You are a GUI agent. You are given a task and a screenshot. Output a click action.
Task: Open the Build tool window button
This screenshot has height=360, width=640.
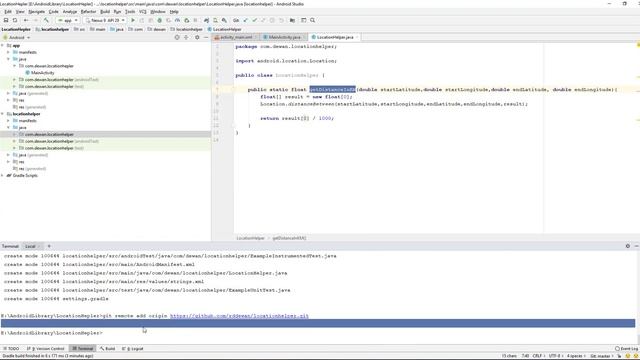108,349
